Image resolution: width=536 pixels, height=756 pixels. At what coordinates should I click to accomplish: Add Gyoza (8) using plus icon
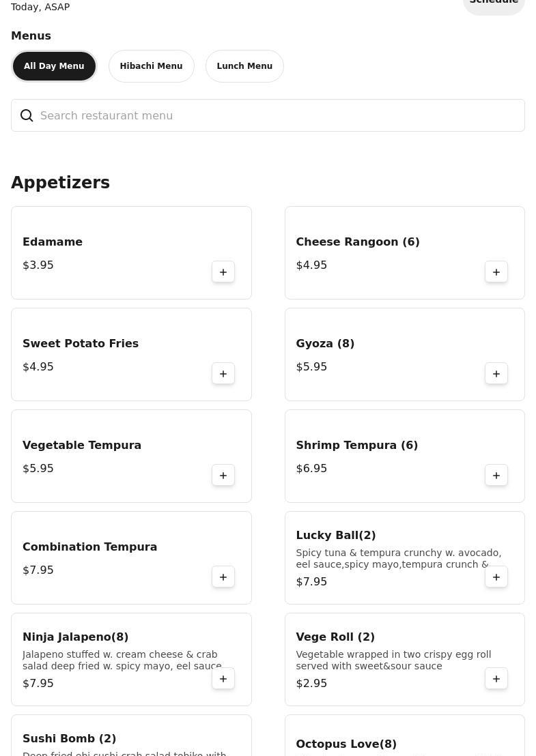(496, 374)
